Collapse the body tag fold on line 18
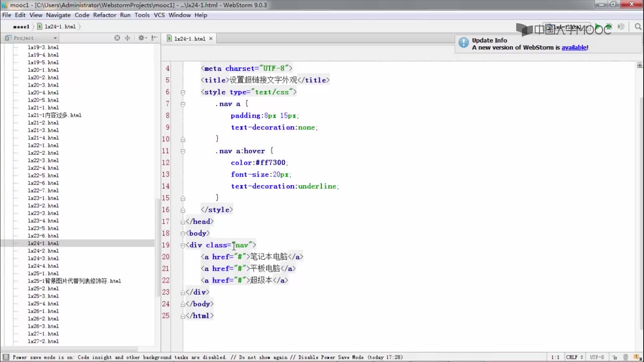644x362 pixels. 183,234
